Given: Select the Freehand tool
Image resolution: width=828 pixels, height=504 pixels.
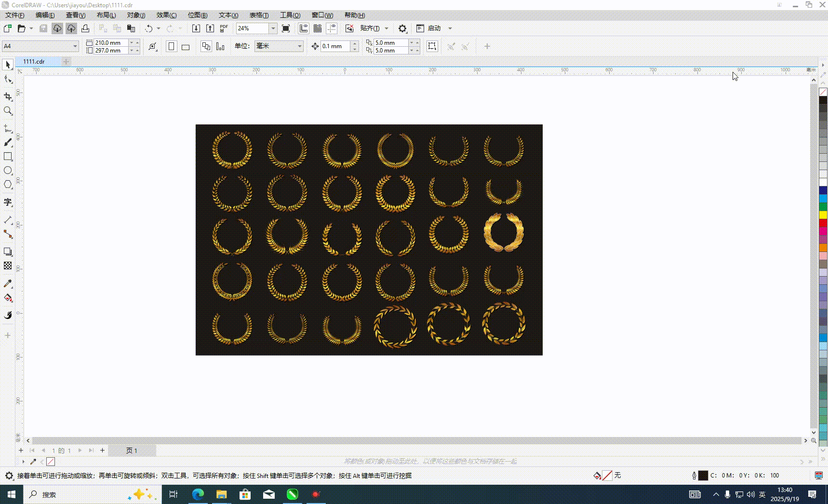Looking at the screenshot, I should [8, 129].
